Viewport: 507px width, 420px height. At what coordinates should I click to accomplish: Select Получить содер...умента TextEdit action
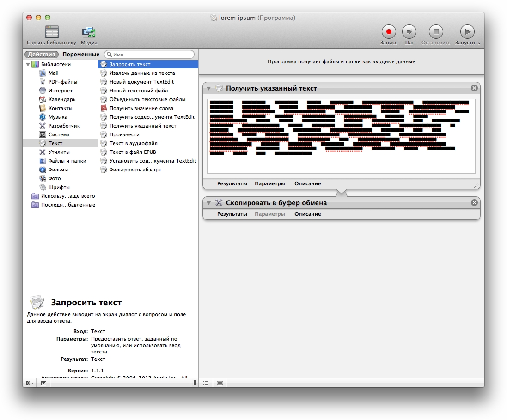pyautogui.click(x=148, y=117)
